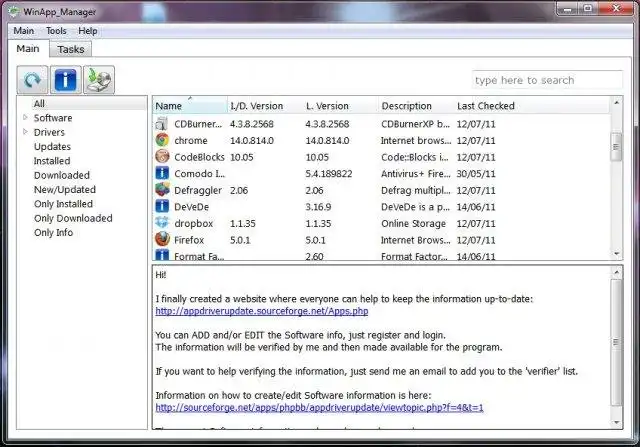Click the Antivirus+ Fire... description cell
The height and width of the screenshot is (447, 640).
point(416,173)
